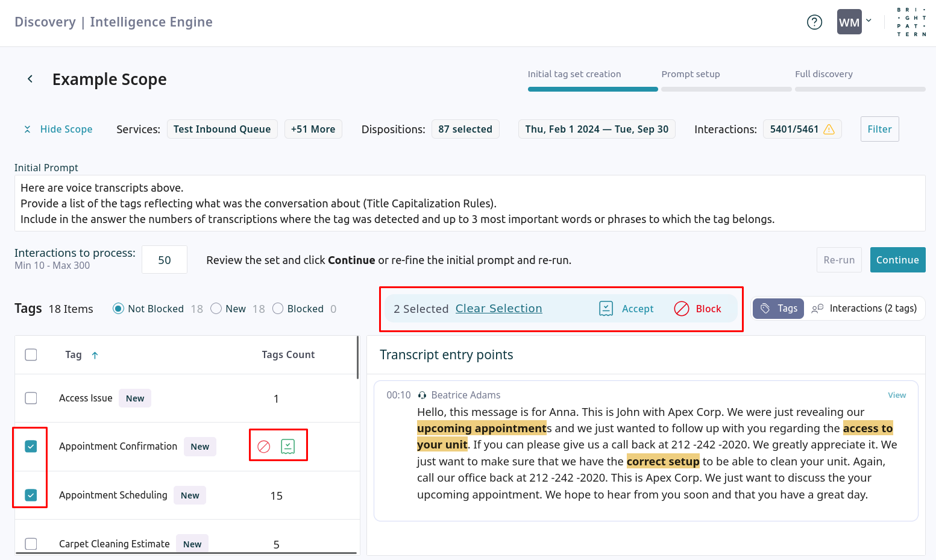Click the New badge on Access Issue

(x=135, y=398)
